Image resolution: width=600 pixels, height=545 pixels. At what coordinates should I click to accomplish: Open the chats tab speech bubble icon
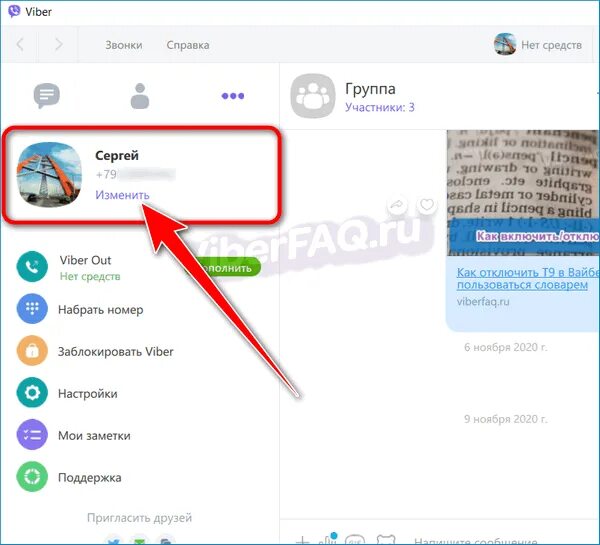point(47,95)
